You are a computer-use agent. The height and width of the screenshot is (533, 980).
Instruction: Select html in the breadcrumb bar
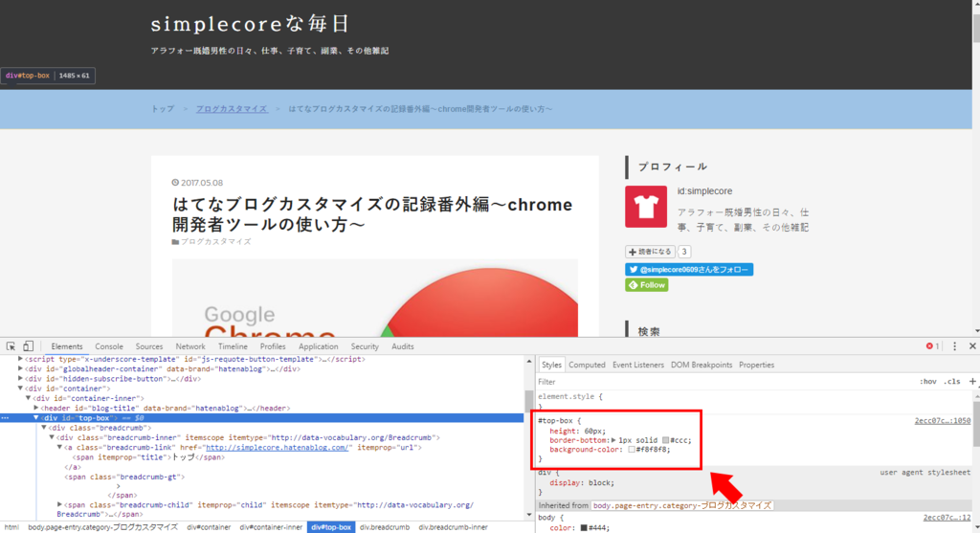pos(11,527)
